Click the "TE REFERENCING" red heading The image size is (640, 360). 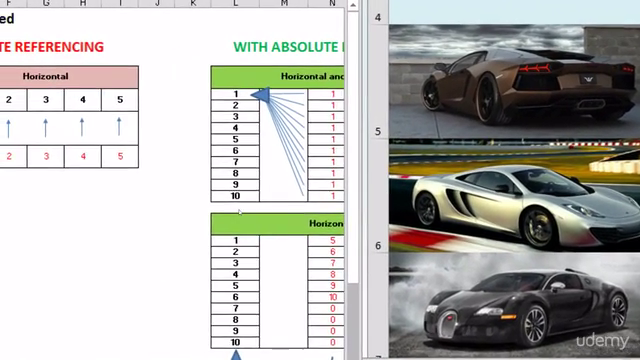point(52,47)
